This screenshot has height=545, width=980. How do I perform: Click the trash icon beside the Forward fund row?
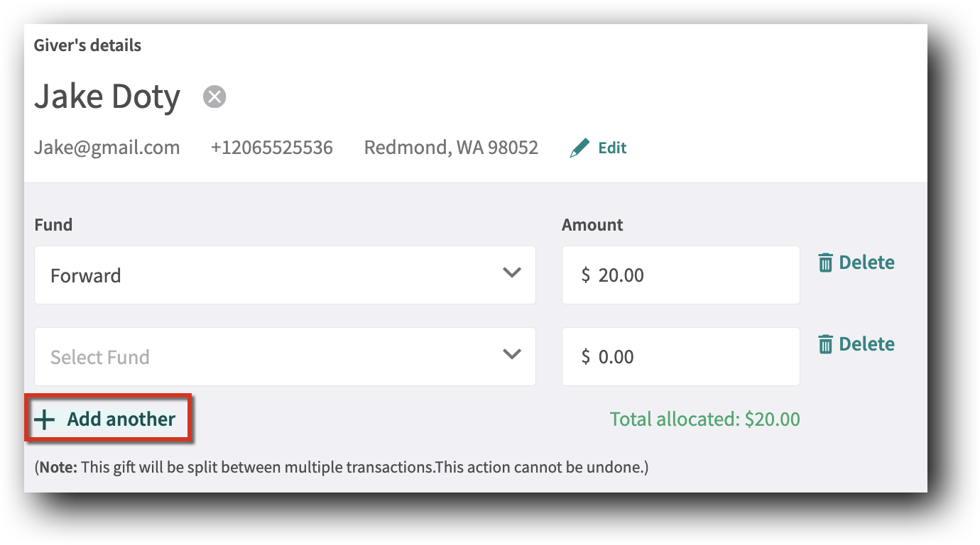click(x=825, y=262)
